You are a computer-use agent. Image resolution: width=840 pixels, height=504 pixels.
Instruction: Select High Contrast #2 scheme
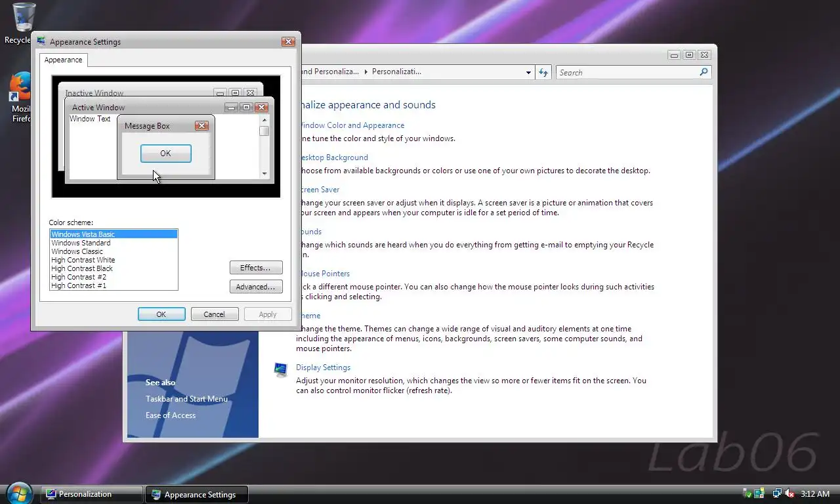coord(114,277)
